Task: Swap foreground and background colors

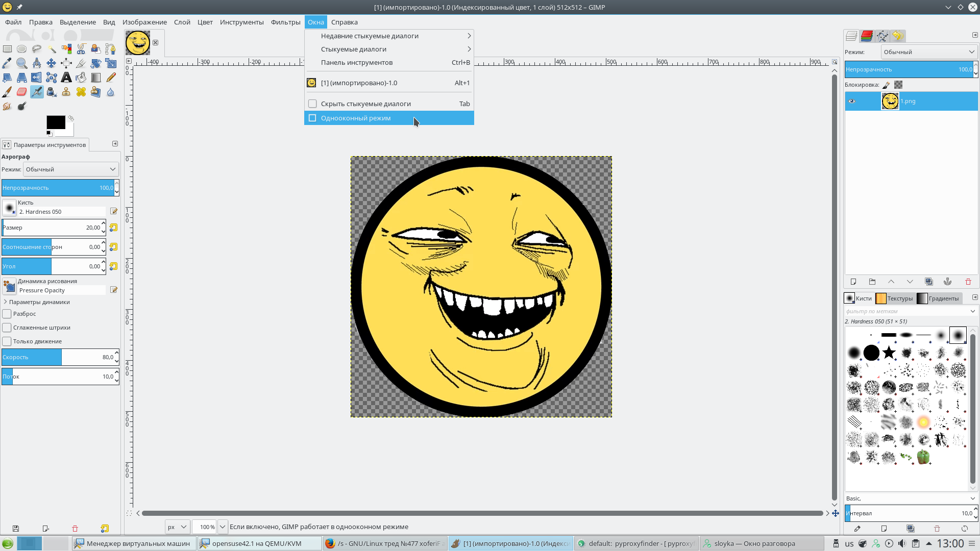Action: pos(71,118)
